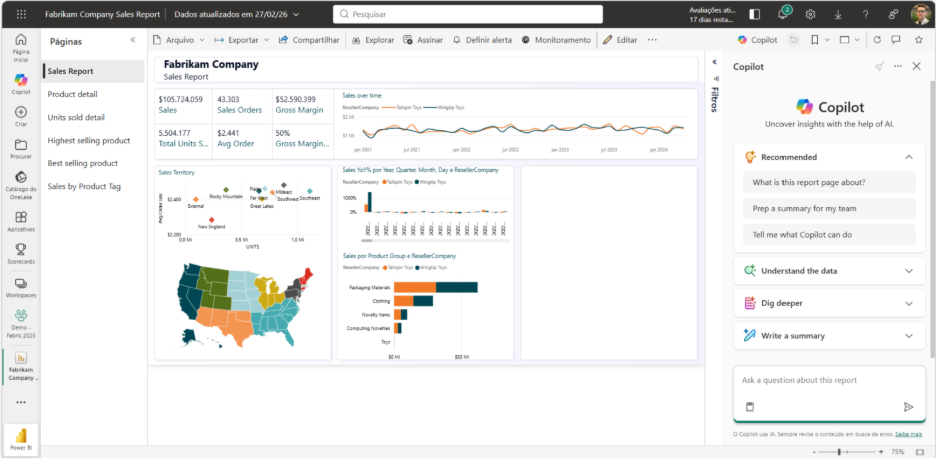Toggle the Copilot pane button in toolbar
Image resolution: width=936 pixels, height=459 pixels.
pyautogui.click(x=757, y=40)
